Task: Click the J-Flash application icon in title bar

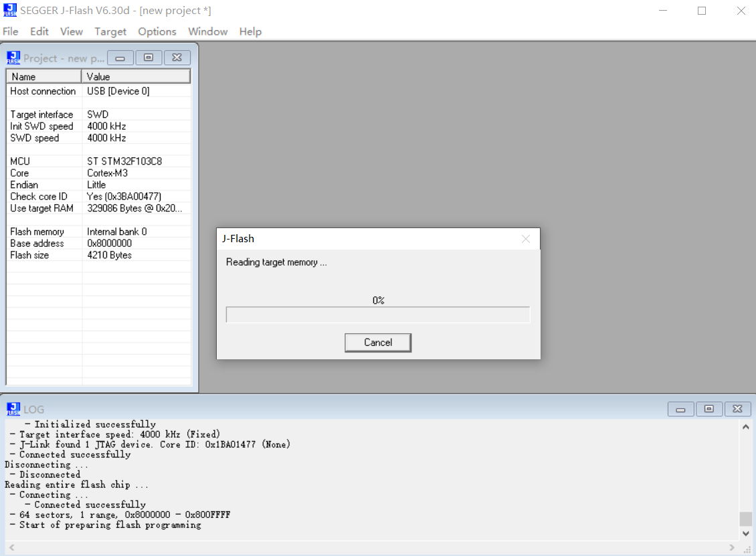Action: (9, 10)
